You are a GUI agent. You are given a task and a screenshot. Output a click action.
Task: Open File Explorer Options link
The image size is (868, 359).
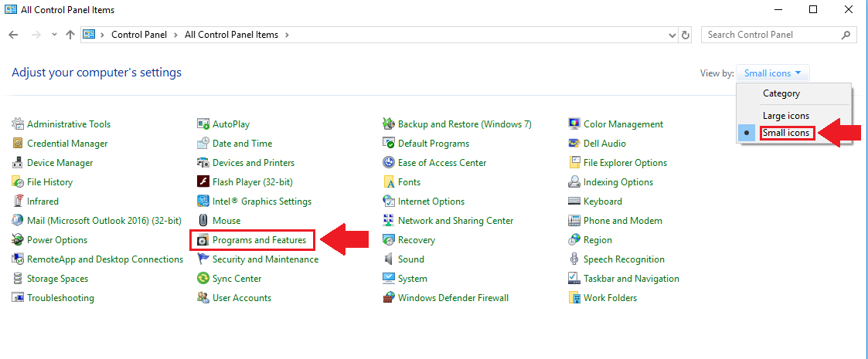(x=625, y=163)
